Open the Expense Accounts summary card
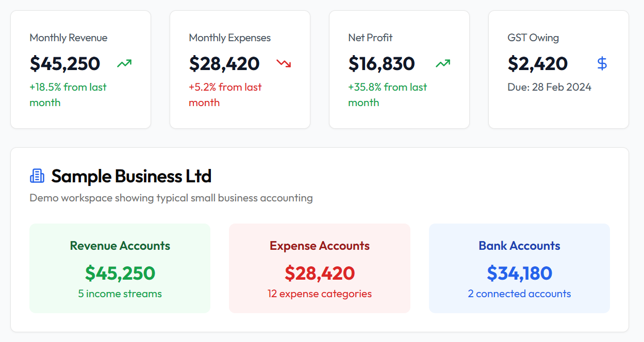 coord(319,268)
